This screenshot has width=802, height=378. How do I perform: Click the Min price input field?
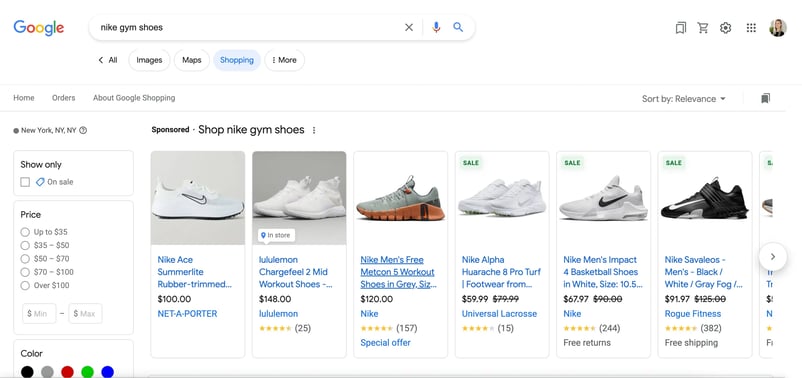[39, 314]
